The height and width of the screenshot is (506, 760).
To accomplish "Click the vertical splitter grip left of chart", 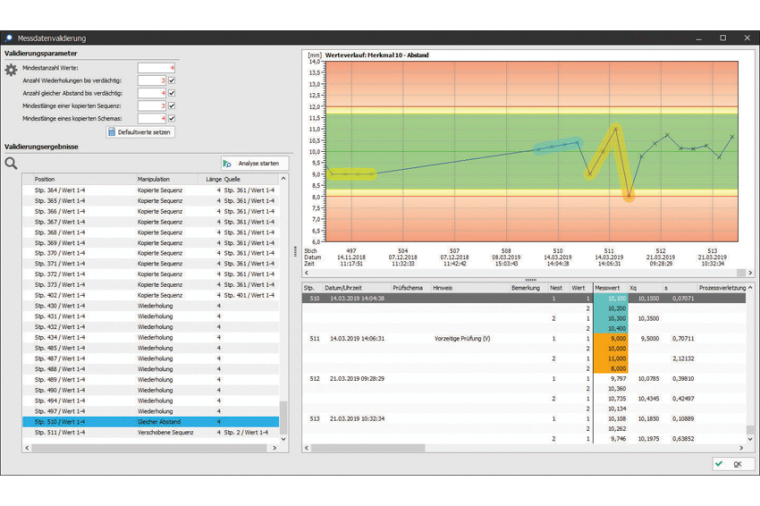I will [294, 251].
